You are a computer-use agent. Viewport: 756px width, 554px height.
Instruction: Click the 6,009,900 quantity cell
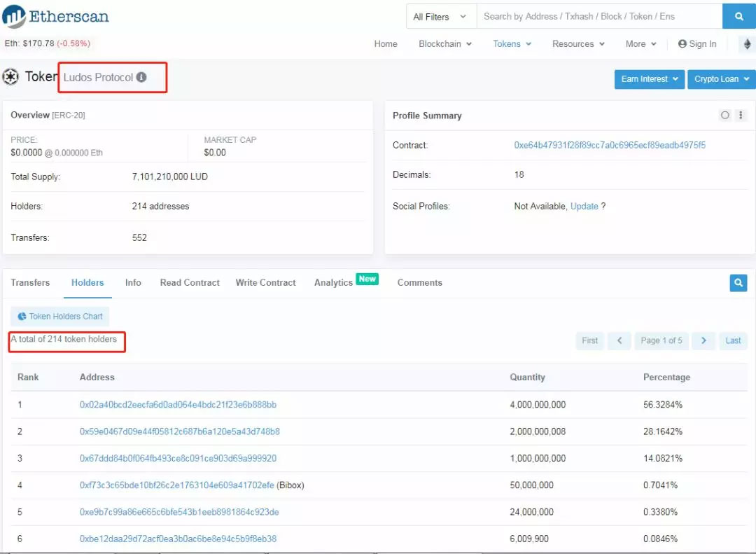[529, 539]
